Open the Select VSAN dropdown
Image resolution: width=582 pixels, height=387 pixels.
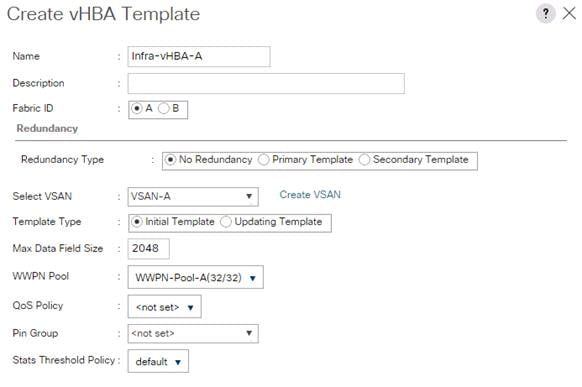click(193, 197)
